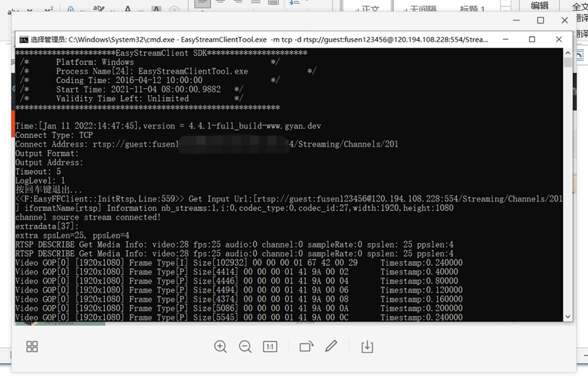Close the image viewer window
The image size is (588, 384).
(564, 20)
